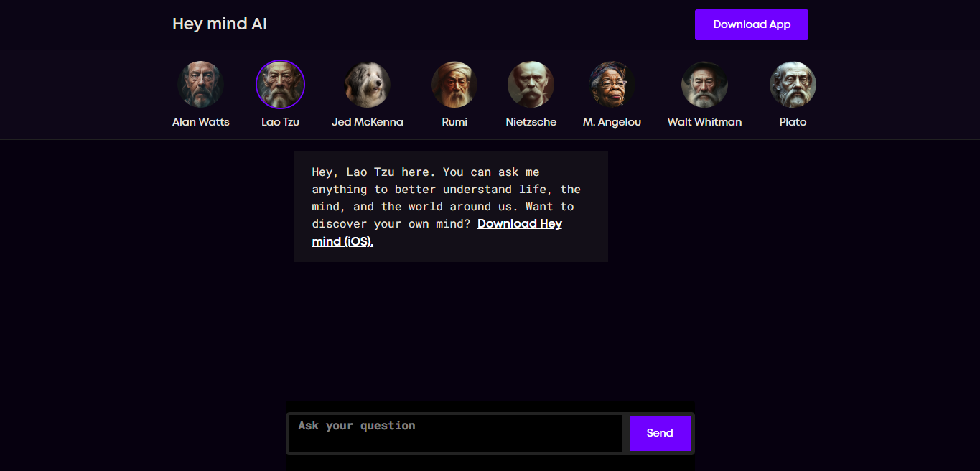Select the Plato name label

(793, 122)
